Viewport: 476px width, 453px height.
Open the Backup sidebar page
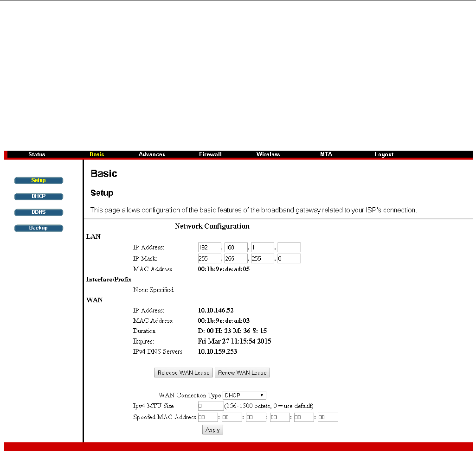pyautogui.click(x=39, y=228)
